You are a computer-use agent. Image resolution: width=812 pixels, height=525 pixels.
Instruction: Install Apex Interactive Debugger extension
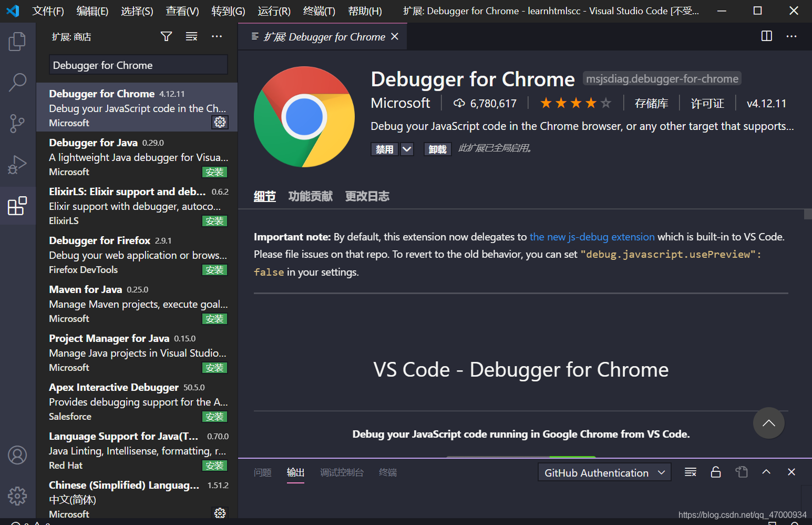coord(214,417)
